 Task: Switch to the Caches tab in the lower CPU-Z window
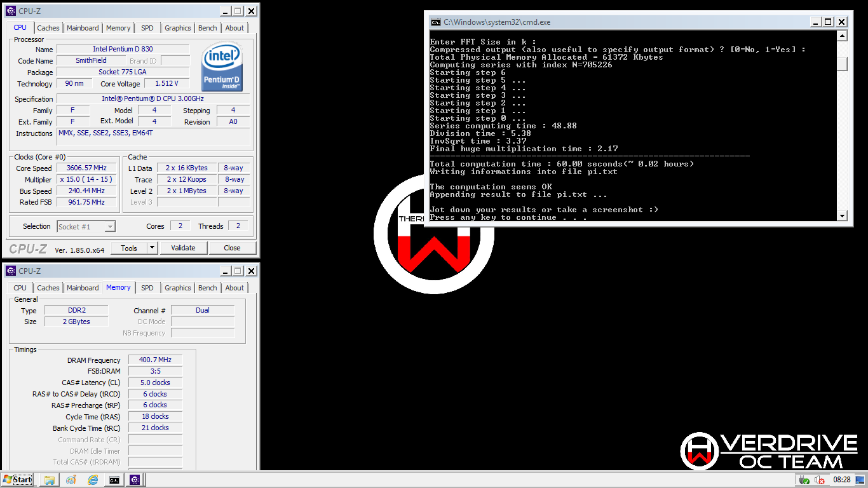pyautogui.click(x=48, y=288)
